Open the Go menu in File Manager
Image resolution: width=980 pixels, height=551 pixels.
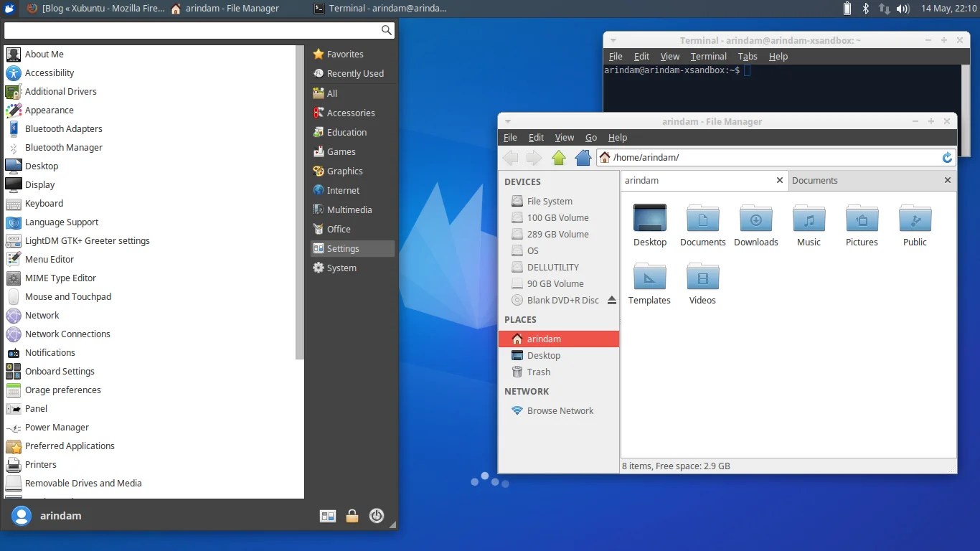click(x=591, y=137)
